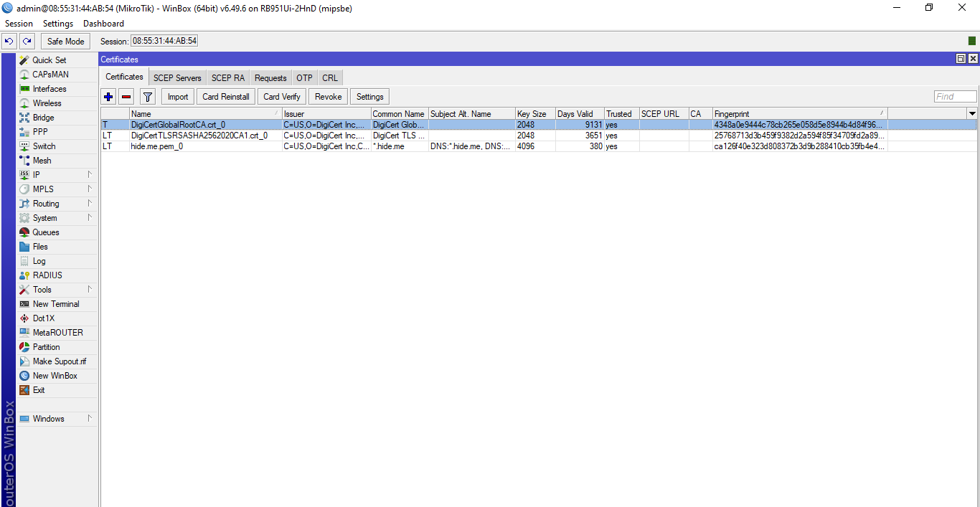The image size is (980, 507).
Task: Open the filter funnel button
Action: click(147, 97)
